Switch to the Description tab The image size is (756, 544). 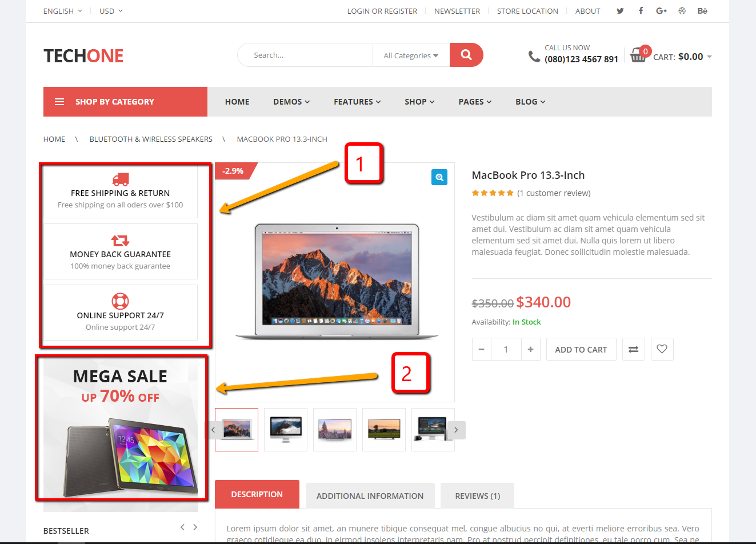pyautogui.click(x=257, y=494)
